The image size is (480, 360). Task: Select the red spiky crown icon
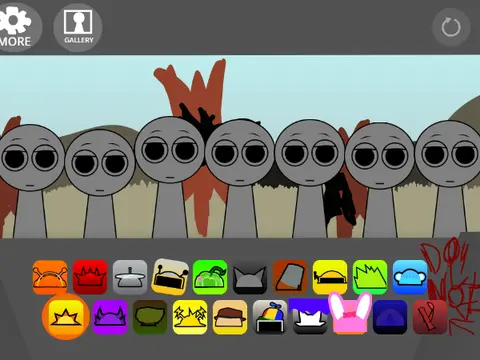coord(90,277)
